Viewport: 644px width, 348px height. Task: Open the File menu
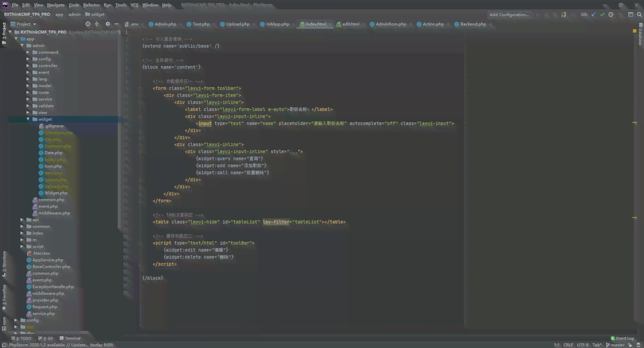(15, 5)
